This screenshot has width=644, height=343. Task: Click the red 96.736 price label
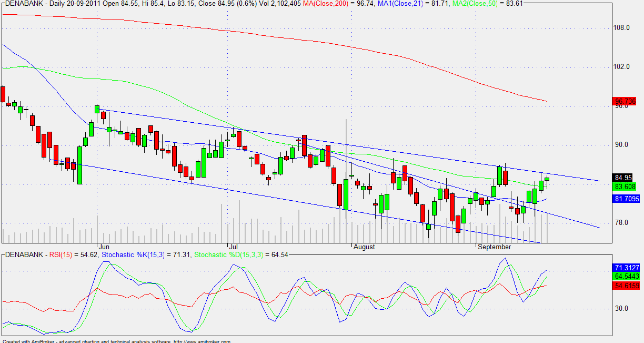[625, 101]
